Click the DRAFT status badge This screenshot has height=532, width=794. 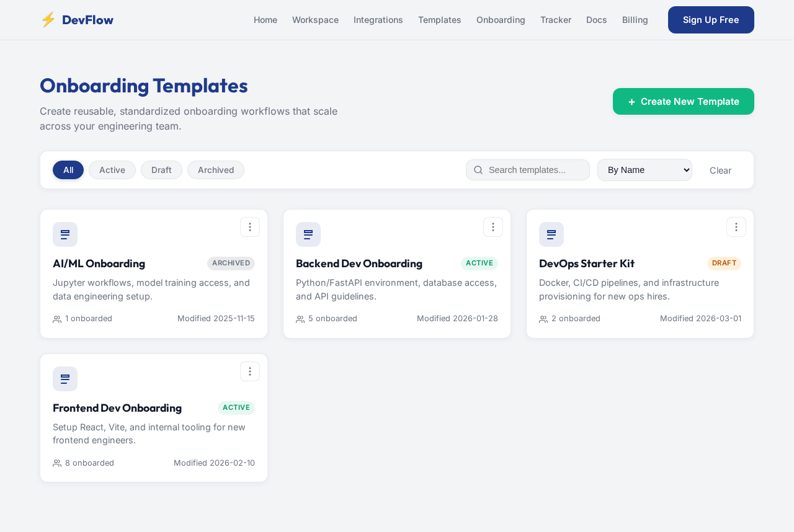coord(724,264)
